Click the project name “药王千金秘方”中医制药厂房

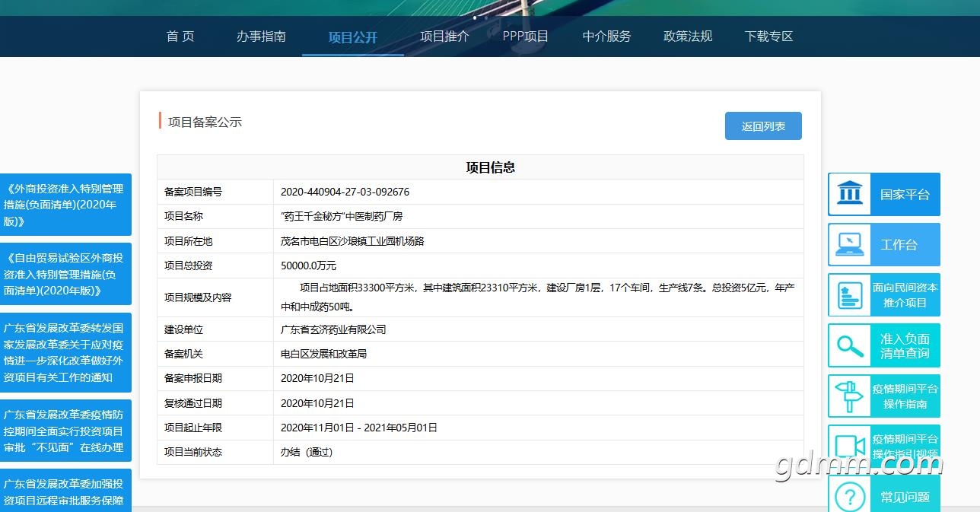[342, 216]
